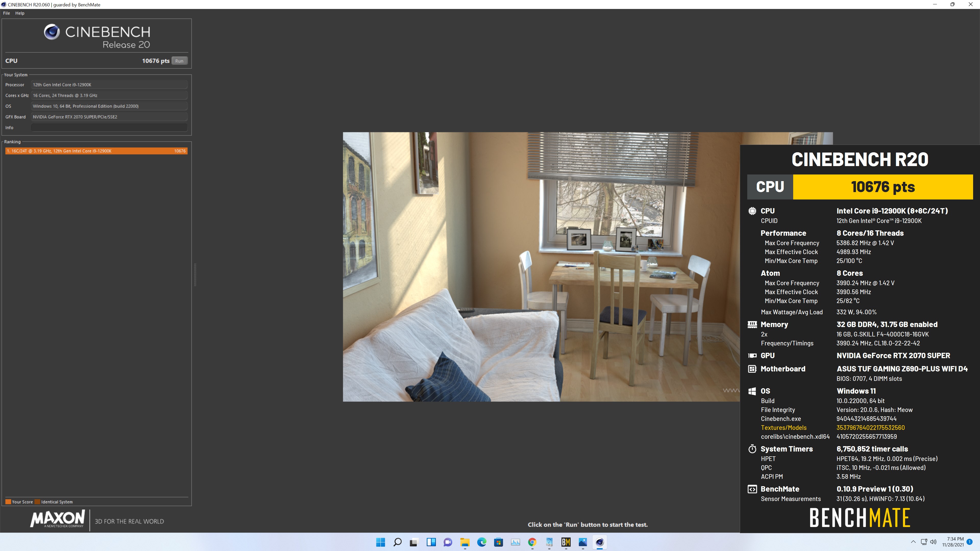Switch to Google Chrome in taskbar
The height and width of the screenshot is (551, 980).
pos(532,542)
